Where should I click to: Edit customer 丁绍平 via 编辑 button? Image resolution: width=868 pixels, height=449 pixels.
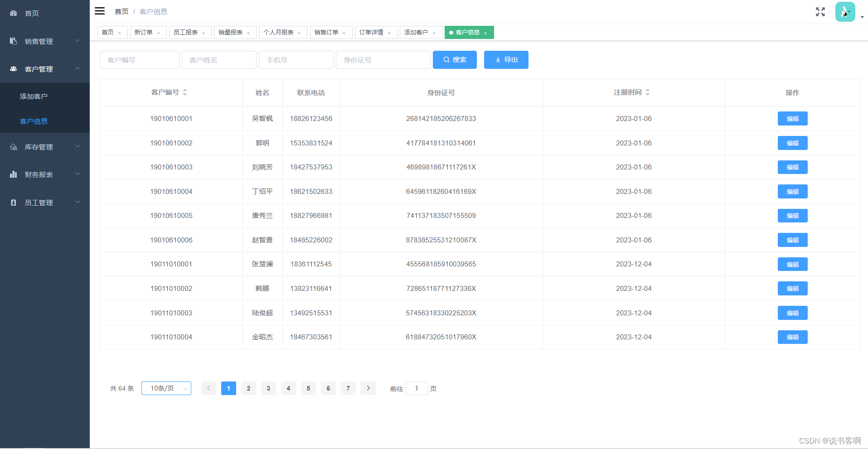click(x=793, y=192)
